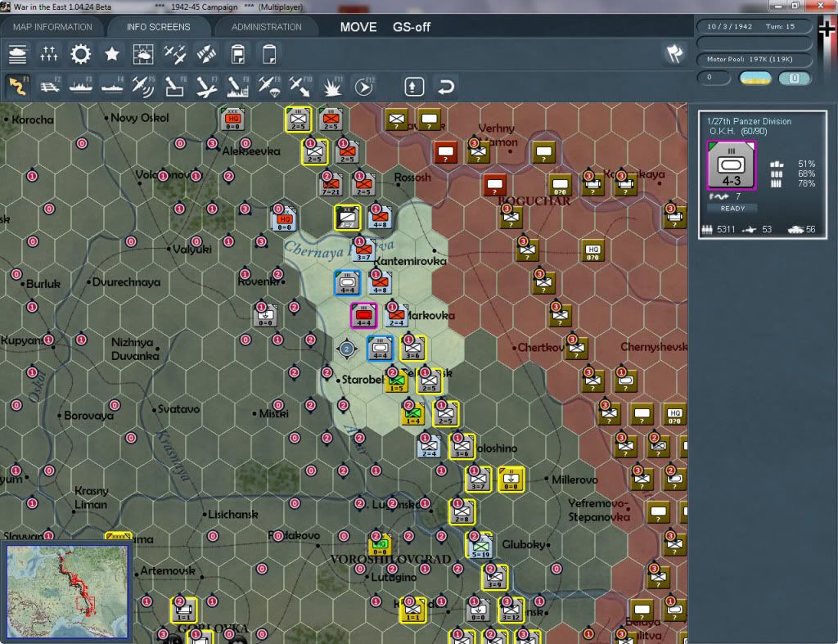The image size is (838, 644).
Task: Click the round marker numbered 2 near Starobelsk
Action: point(346,349)
